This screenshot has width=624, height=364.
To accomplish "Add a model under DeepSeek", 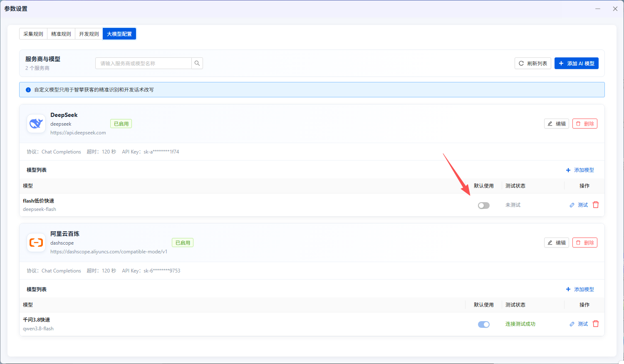I will click(x=580, y=170).
